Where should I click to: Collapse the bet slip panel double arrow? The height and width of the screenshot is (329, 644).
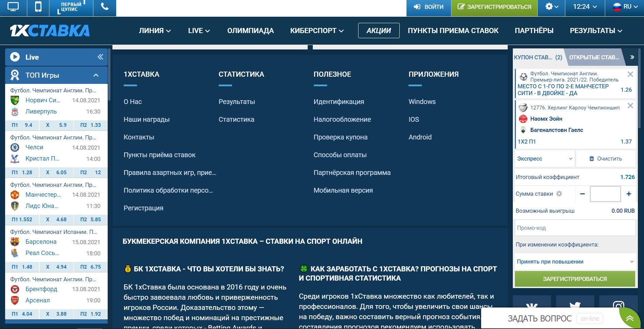(632, 57)
